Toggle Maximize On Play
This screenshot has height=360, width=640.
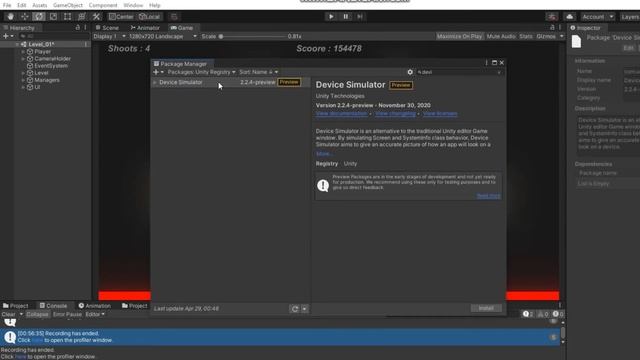pyautogui.click(x=459, y=36)
